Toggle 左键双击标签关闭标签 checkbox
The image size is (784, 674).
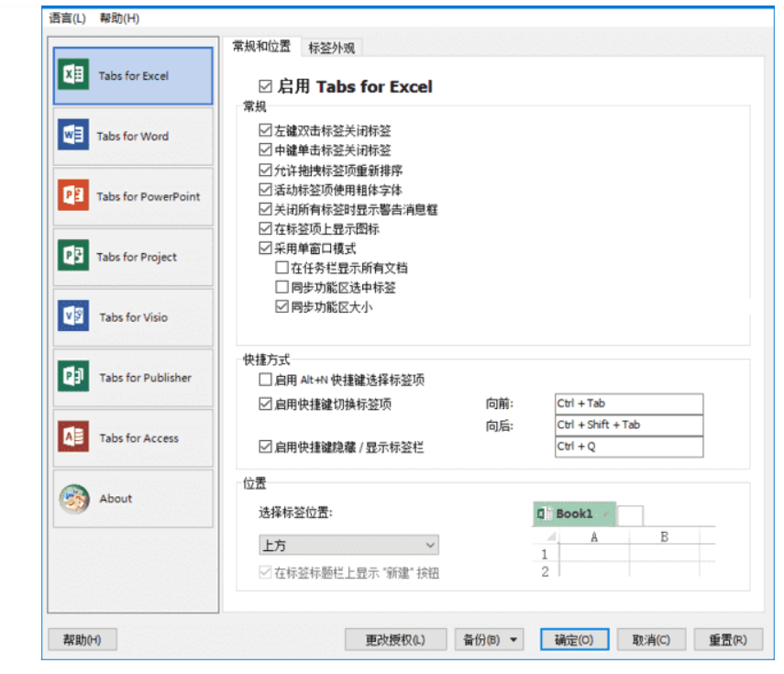click(265, 130)
